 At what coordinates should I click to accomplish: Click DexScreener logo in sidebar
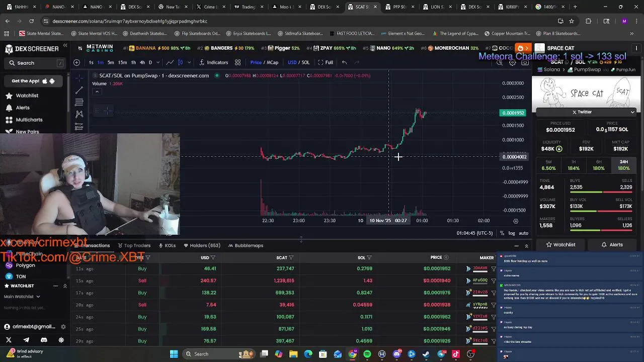[x=32, y=49]
